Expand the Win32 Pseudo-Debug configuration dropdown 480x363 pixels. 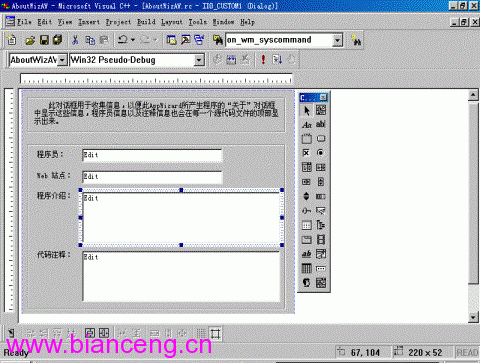pos(199,60)
